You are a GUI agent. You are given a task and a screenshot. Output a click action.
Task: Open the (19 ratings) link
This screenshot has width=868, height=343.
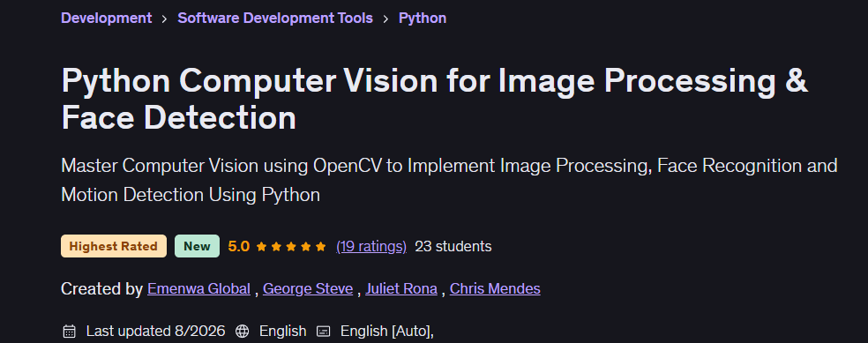[x=371, y=246]
